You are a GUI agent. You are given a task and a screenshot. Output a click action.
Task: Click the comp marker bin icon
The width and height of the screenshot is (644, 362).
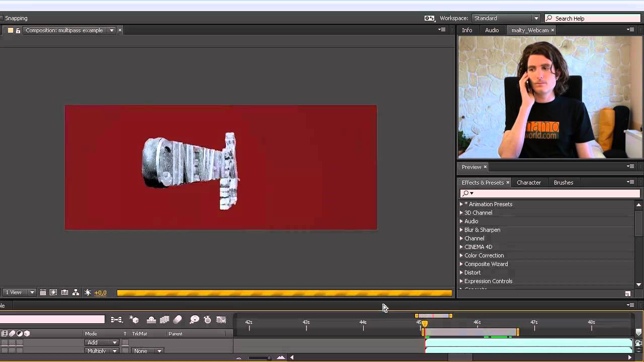[638, 332]
